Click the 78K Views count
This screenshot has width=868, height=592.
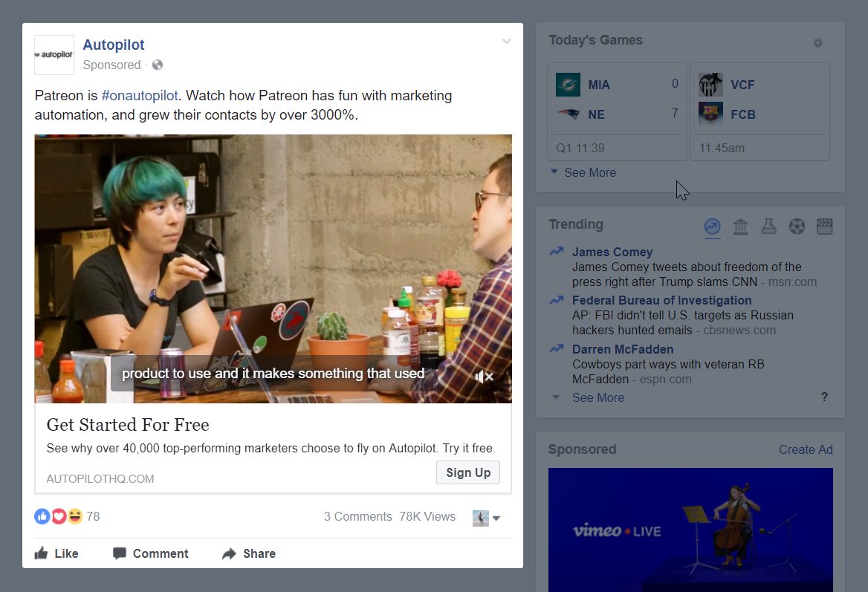[x=427, y=517]
